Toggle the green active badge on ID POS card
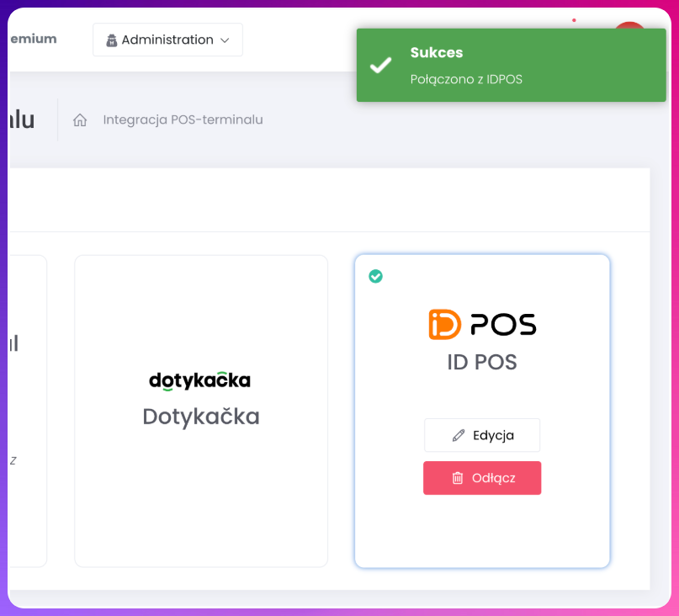The height and width of the screenshot is (616, 679). click(x=375, y=276)
